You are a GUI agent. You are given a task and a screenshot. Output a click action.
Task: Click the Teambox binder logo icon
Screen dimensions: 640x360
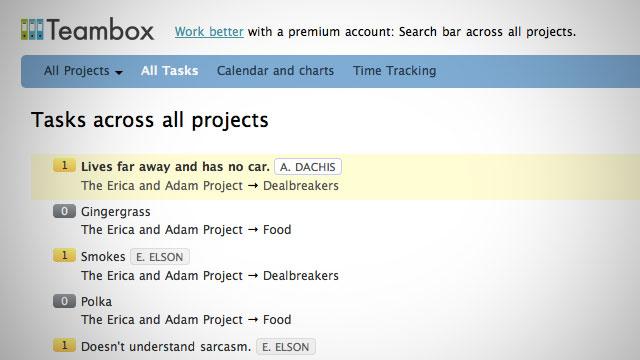(x=32, y=29)
